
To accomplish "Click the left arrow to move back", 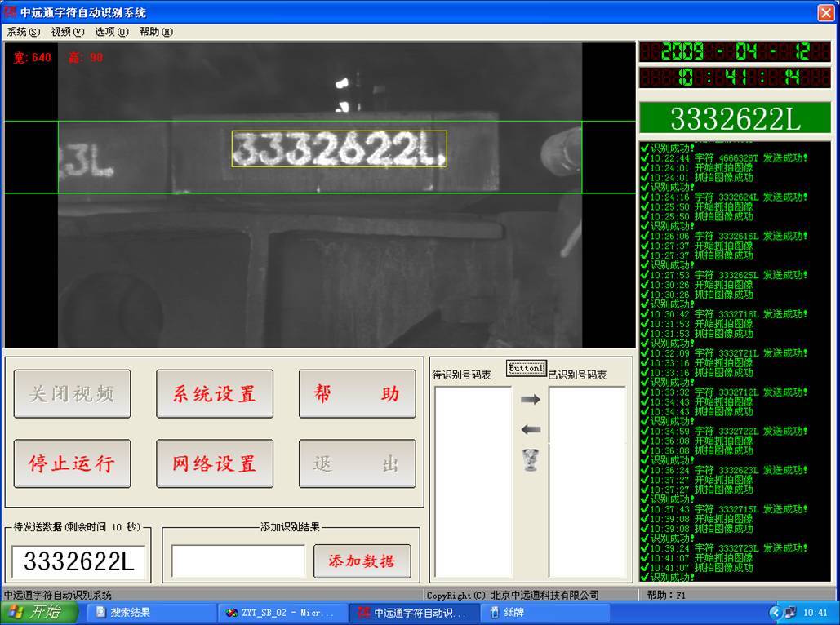I will point(531,430).
